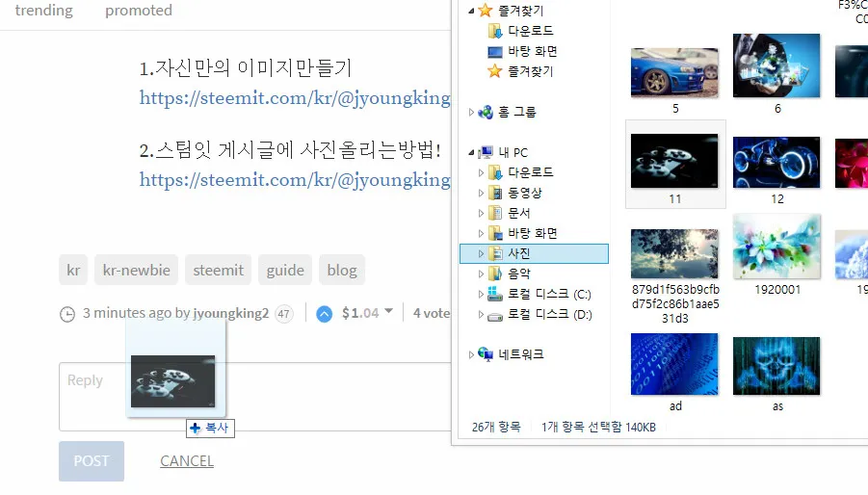Open 다운로드 under favorites

tap(530, 31)
